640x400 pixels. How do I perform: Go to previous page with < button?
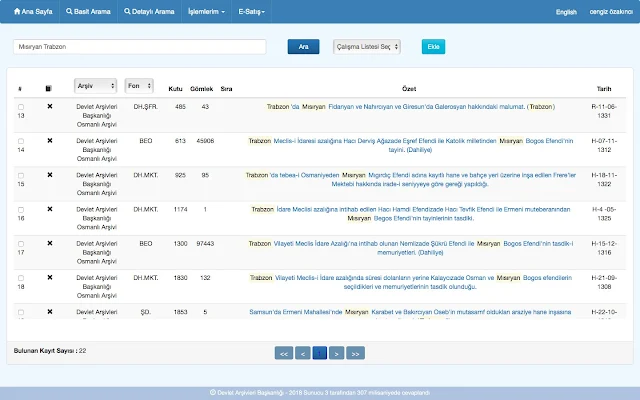tap(302, 353)
